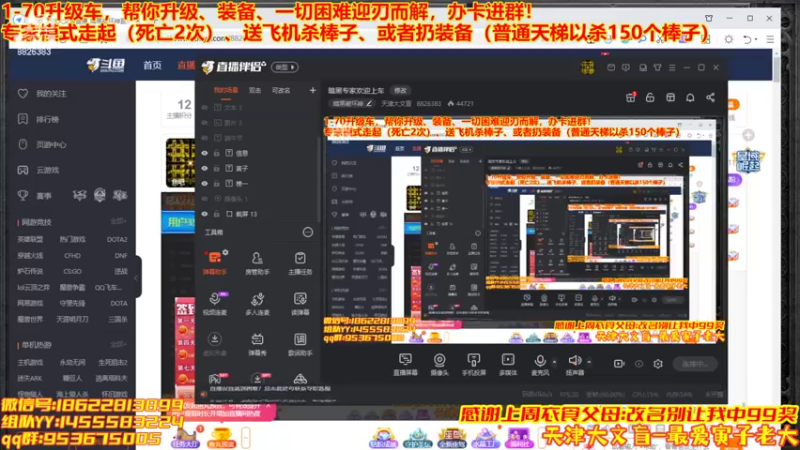Toggle visibility of 寅子 layer

[205, 168]
